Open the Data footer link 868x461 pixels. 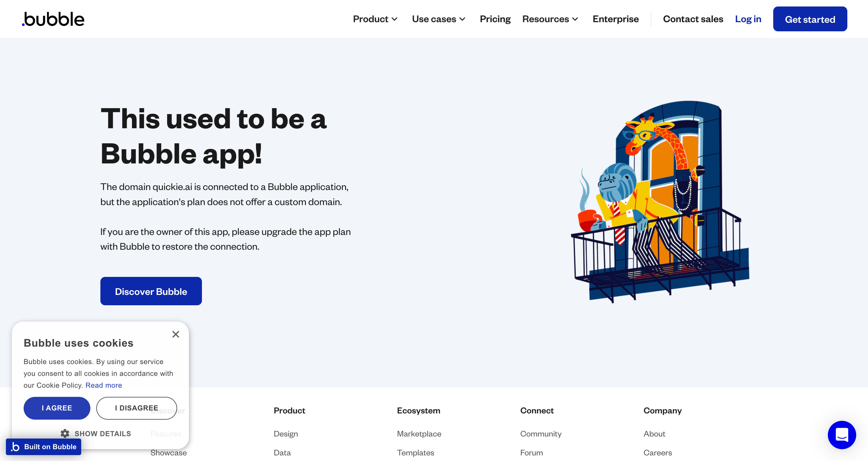click(x=282, y=452)
